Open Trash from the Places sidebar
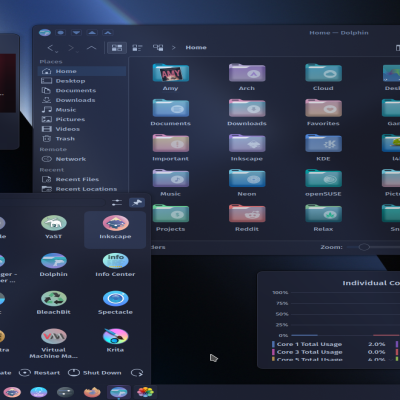The image size is (400, 400). click(82, 139)
